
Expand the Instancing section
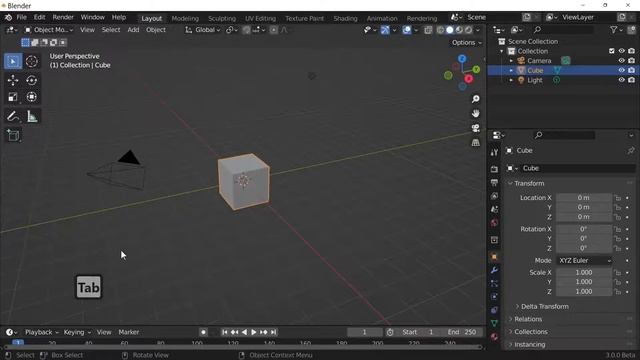click(x=529, y=344)
